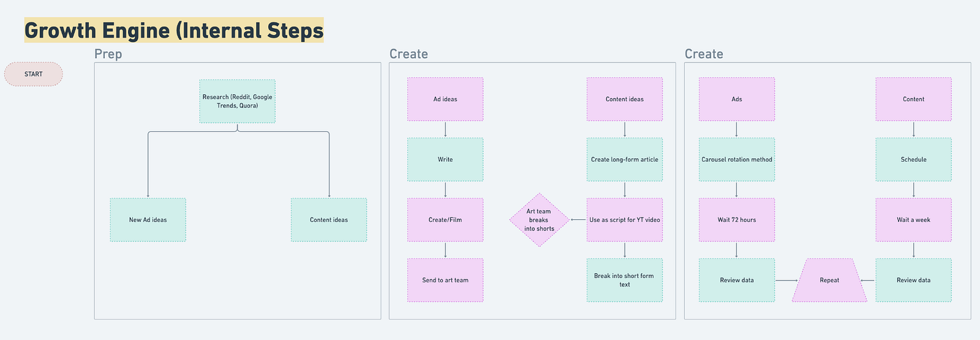The image size is (980, 340).
Task: Select the Send to art team node
Action: click(x=445, y=280)
